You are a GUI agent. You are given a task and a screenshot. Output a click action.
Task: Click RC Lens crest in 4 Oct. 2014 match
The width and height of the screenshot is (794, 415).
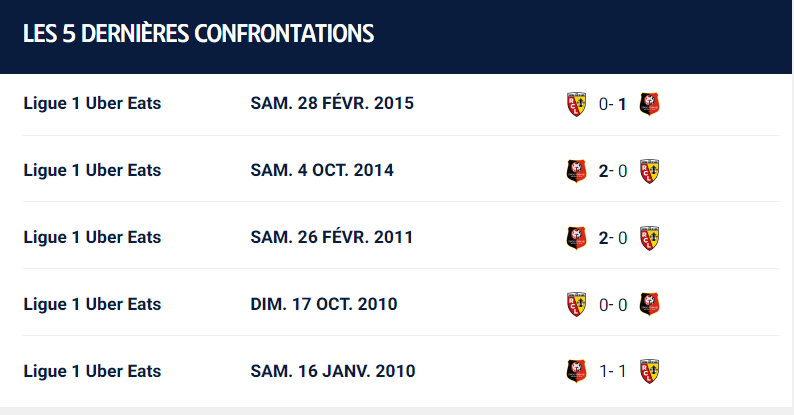649,171
